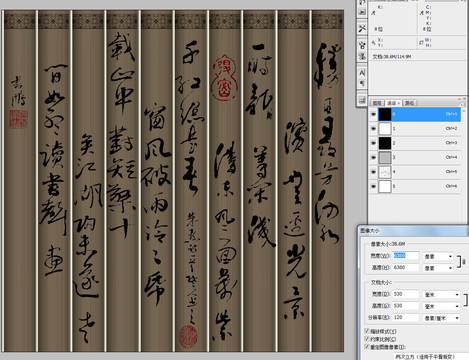Select channel 2 row (Ctrl+3)

(415, 143)
